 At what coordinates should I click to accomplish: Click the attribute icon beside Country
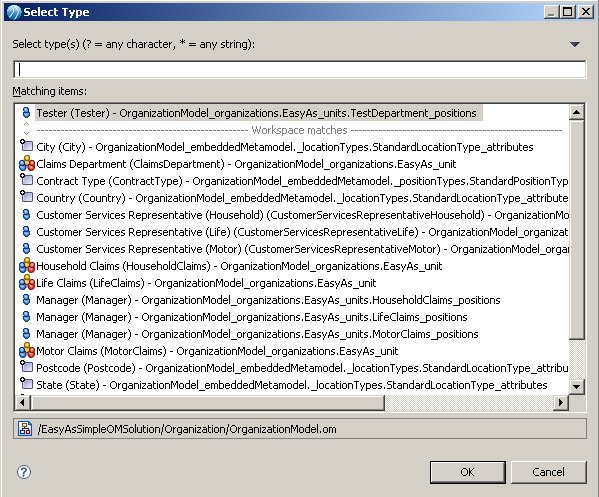(26, 197)
